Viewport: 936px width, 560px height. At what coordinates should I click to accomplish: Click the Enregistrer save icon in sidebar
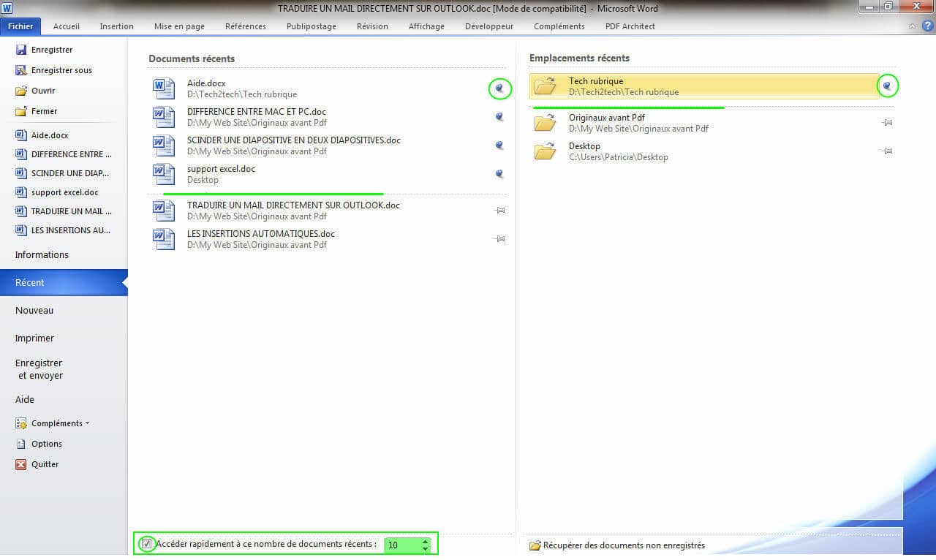[x=21, y=50]
